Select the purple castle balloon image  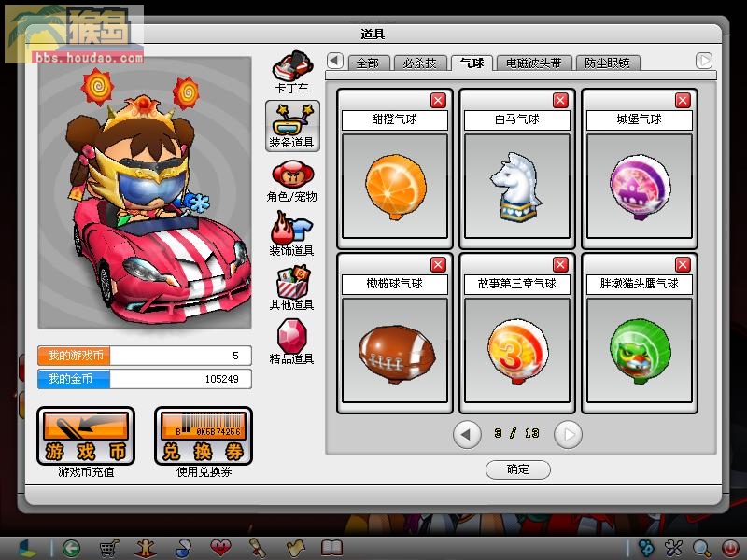point(640,186)
